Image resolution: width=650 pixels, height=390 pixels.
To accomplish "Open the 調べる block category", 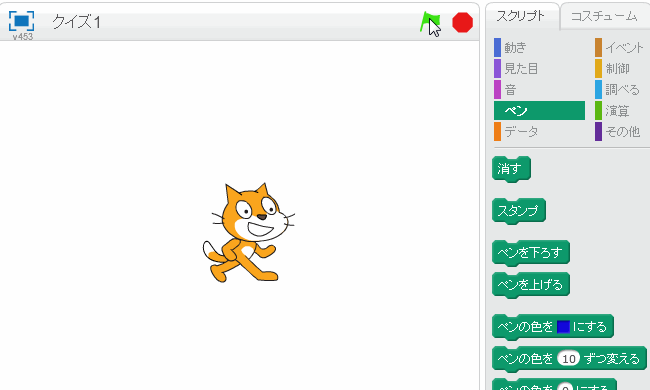I will (622, 90).
